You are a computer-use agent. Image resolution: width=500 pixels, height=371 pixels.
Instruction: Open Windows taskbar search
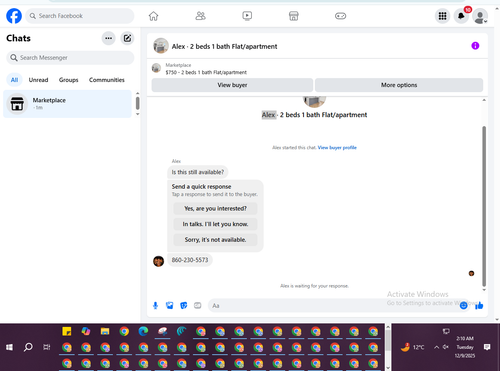28,347
